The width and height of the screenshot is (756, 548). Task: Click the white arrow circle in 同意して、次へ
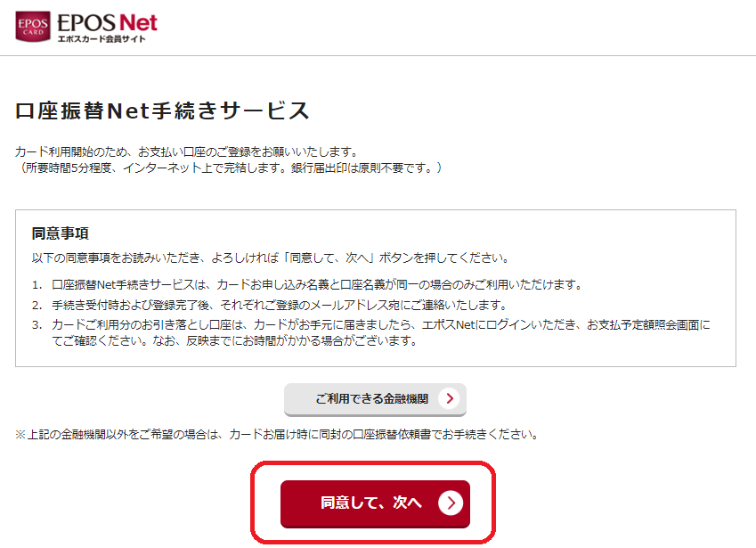click(x=451, y=503)
